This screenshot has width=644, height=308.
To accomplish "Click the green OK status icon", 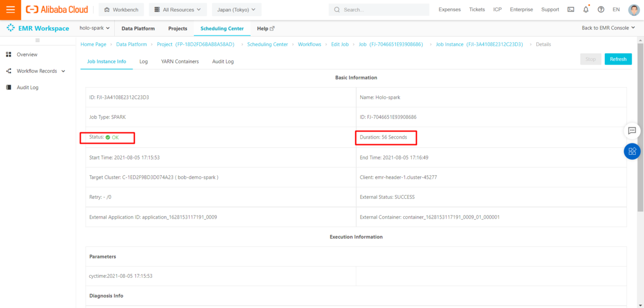I will tap(108, 138).
